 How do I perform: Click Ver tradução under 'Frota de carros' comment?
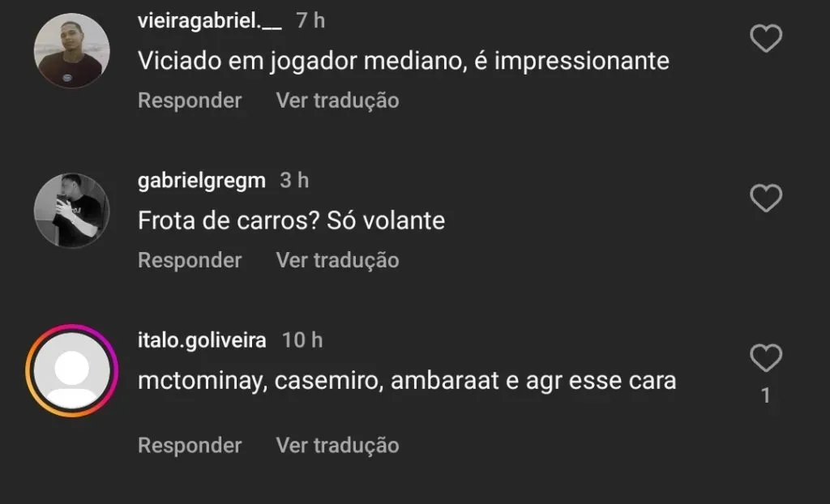pyautogui.click(x=338, y=260)
